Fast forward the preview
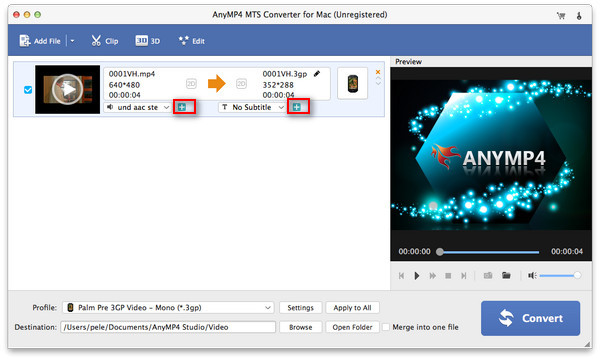 [x=432, y=275]
